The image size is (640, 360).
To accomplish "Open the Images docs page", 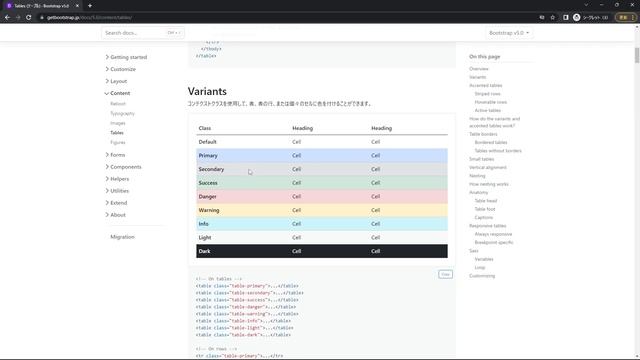I will coord(118,123).
